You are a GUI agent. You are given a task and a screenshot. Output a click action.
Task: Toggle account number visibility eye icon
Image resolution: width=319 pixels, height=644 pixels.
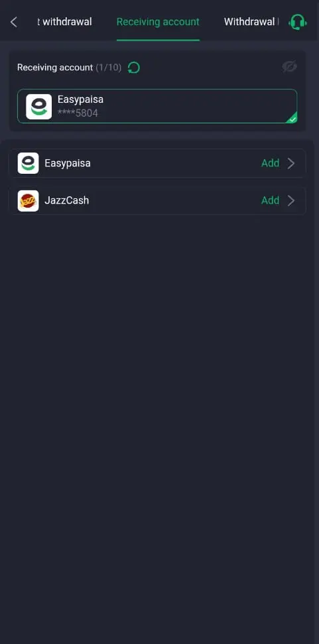289,66
